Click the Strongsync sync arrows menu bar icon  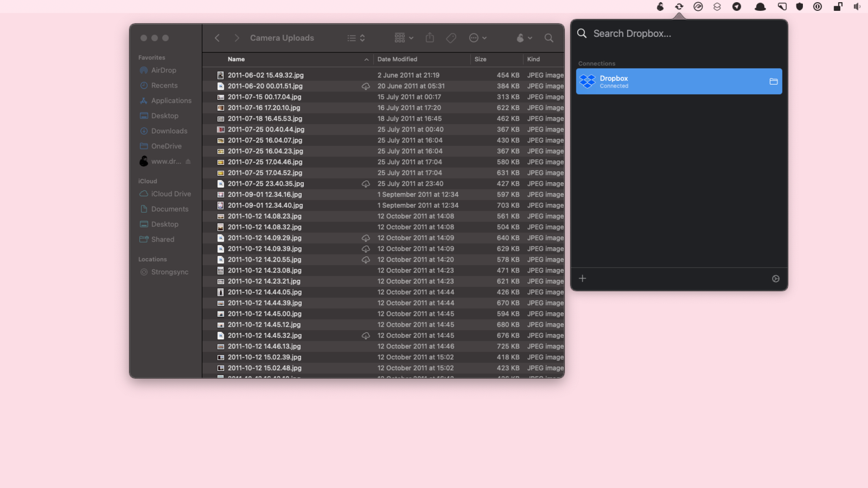[x=679, y=7]
